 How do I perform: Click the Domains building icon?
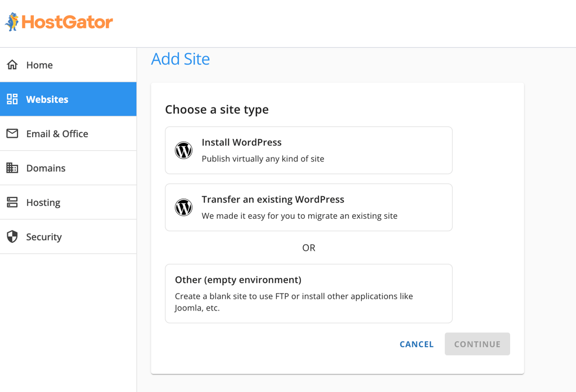point(12,168)
